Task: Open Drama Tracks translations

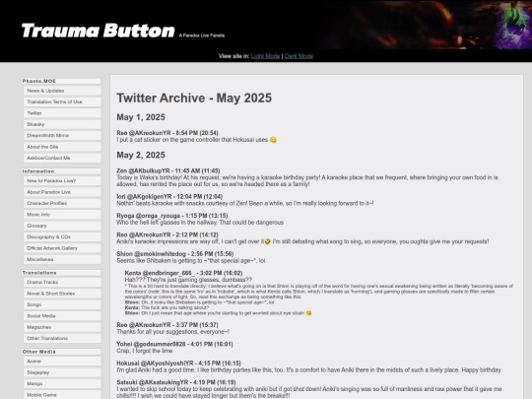Action: click(x=62, y=283)
